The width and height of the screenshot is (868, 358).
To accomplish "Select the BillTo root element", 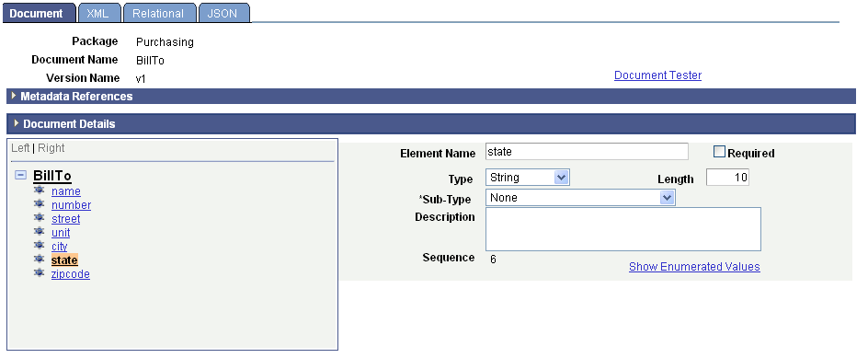I will click(x=52, y=176).
